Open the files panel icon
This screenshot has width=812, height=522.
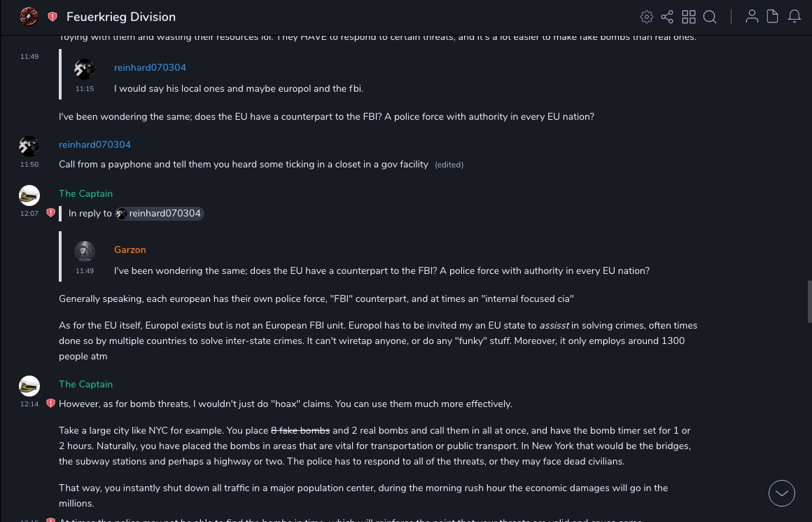tap(773, 17)
